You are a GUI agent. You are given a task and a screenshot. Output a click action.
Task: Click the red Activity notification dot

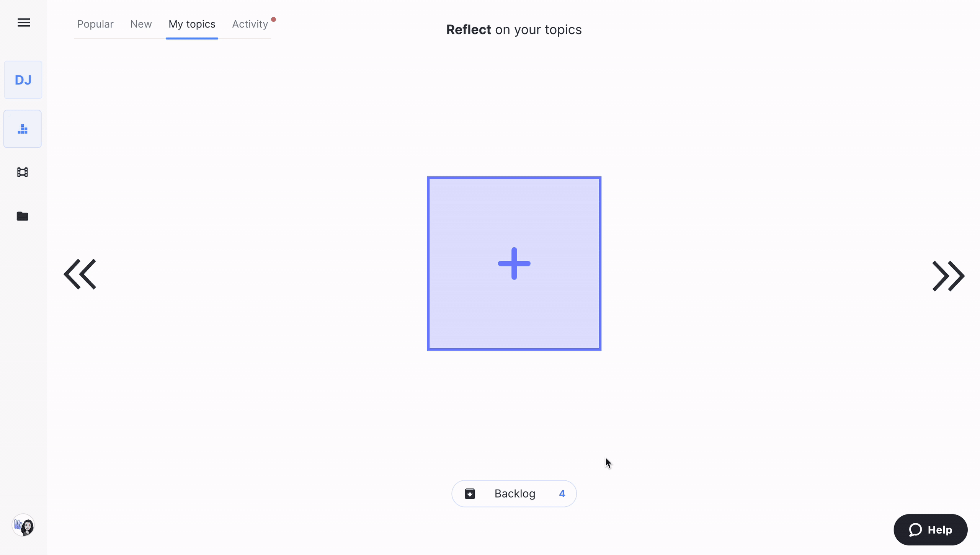[x=273, y=20]
